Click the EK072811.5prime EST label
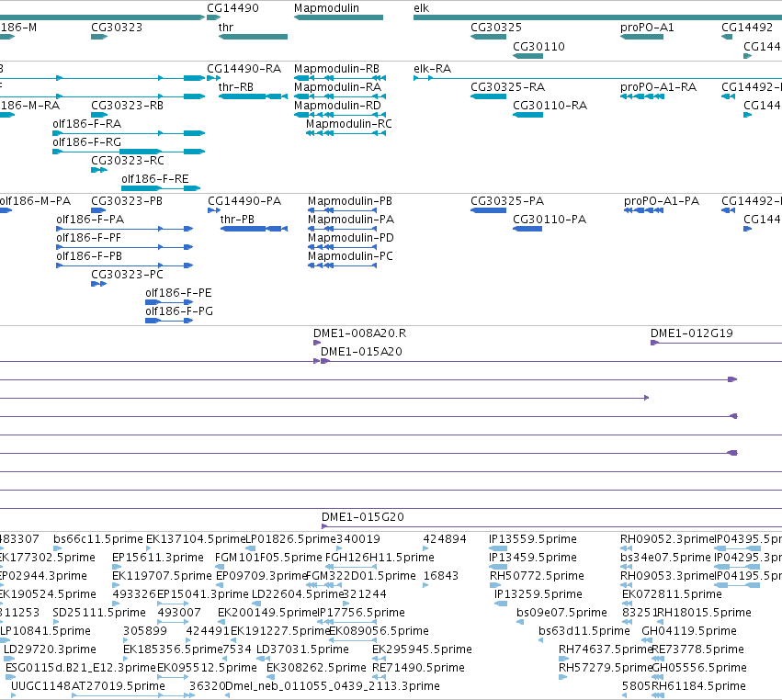 tap(672, 594)
